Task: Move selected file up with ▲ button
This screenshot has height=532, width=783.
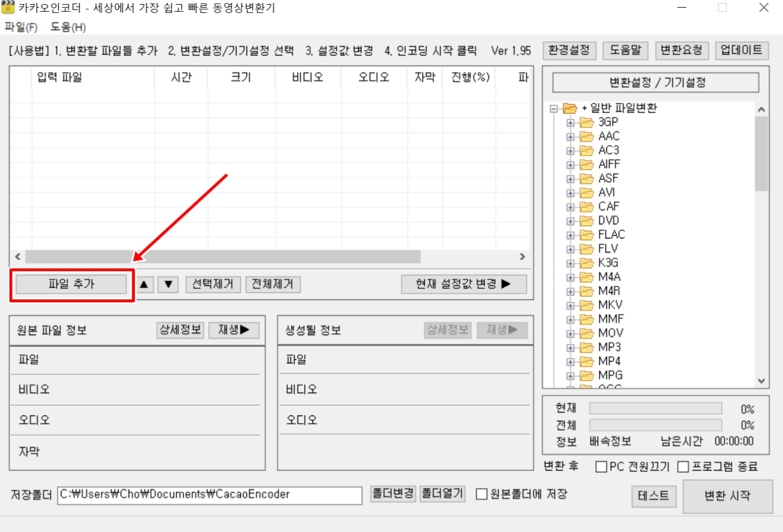Action: 144,285
